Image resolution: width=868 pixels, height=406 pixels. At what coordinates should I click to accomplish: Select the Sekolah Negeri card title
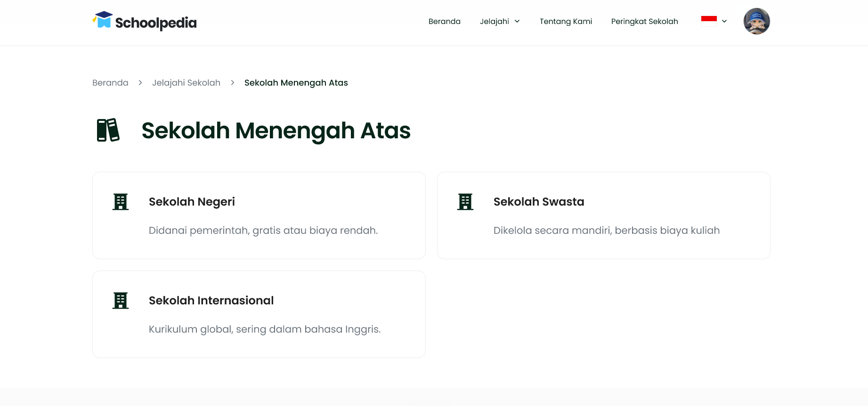(192, 202)
